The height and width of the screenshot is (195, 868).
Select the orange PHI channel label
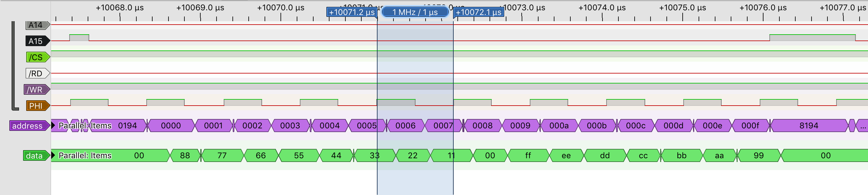click(37, 106)
